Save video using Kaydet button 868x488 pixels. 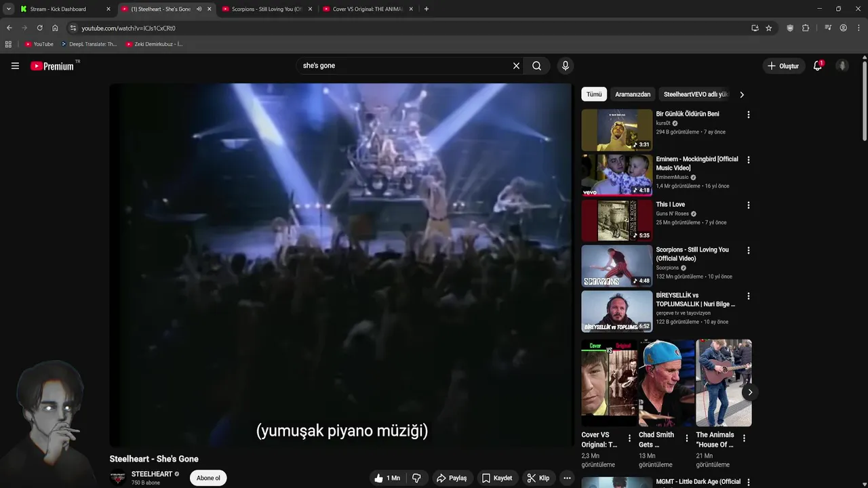click(497, 478)
